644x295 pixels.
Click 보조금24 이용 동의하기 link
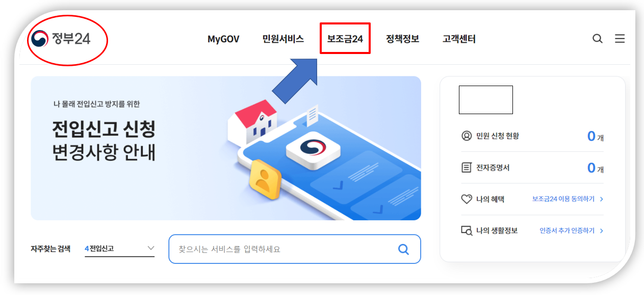coord(563,199)
